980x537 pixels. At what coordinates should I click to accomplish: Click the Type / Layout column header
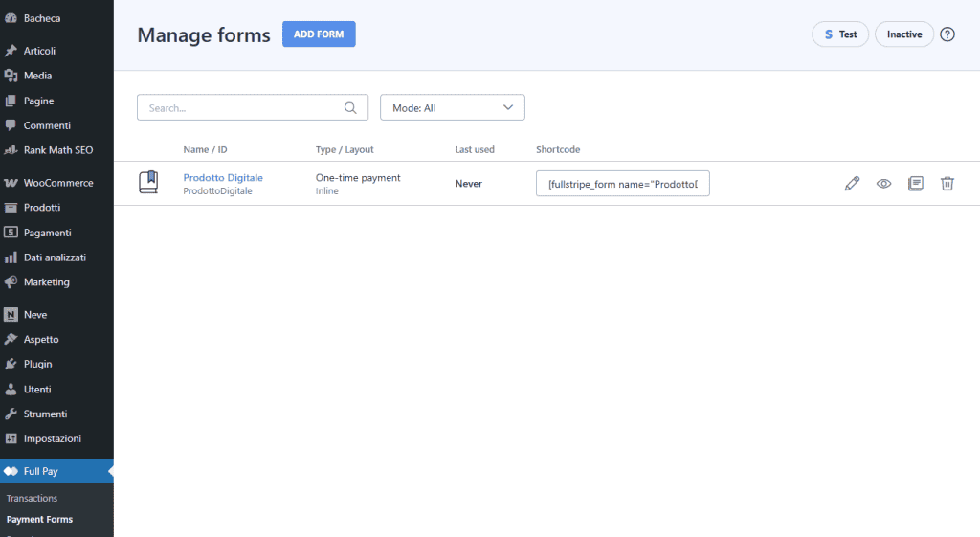point(345,149)
